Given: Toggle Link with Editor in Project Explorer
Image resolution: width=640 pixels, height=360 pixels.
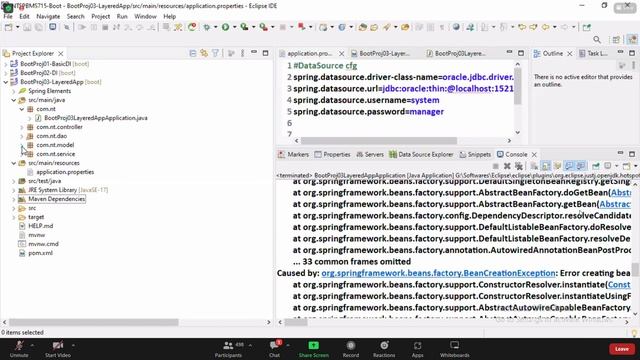Looking at the screenshot, I should click(204, 53).
